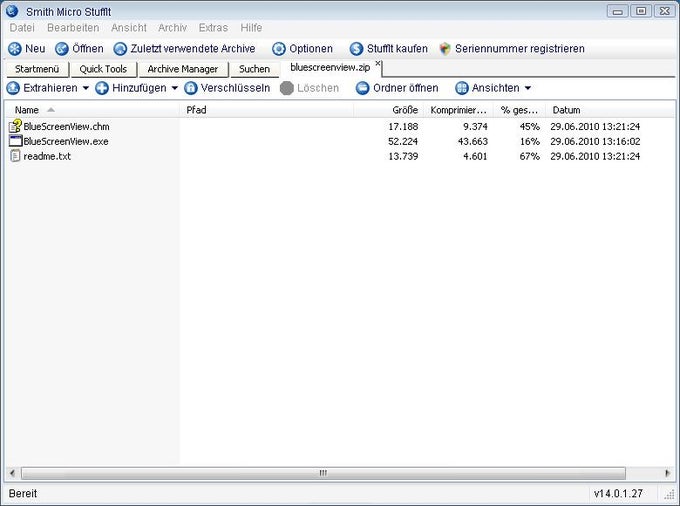680x506 pixels.
Task: Click the Ansichten grid icon
Action: [x=462, y=88]
